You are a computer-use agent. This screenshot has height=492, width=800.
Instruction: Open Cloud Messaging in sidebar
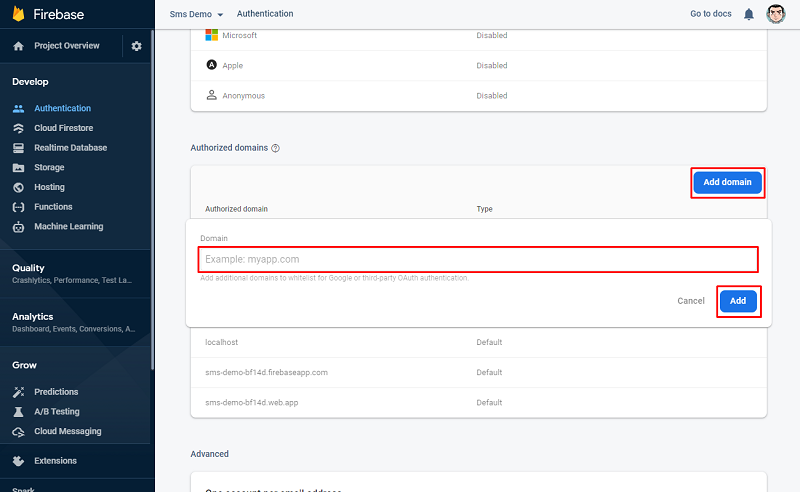point(68,431)
